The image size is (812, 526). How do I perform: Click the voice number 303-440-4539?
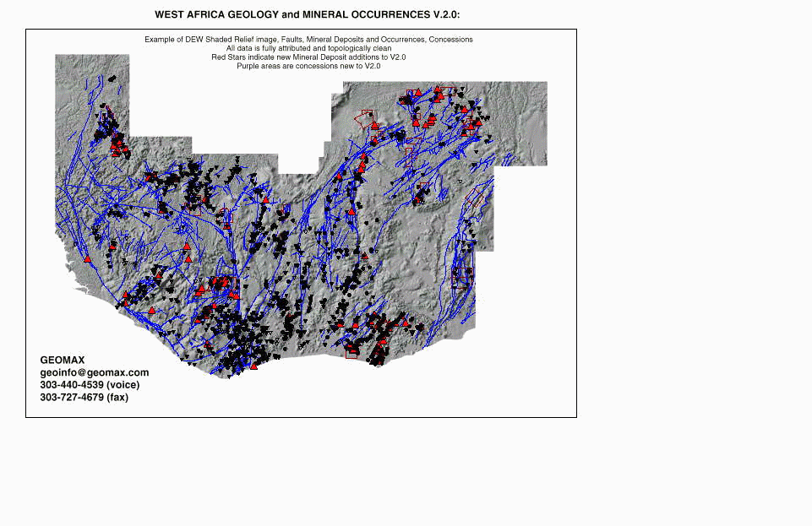click(x=90, y=385)
